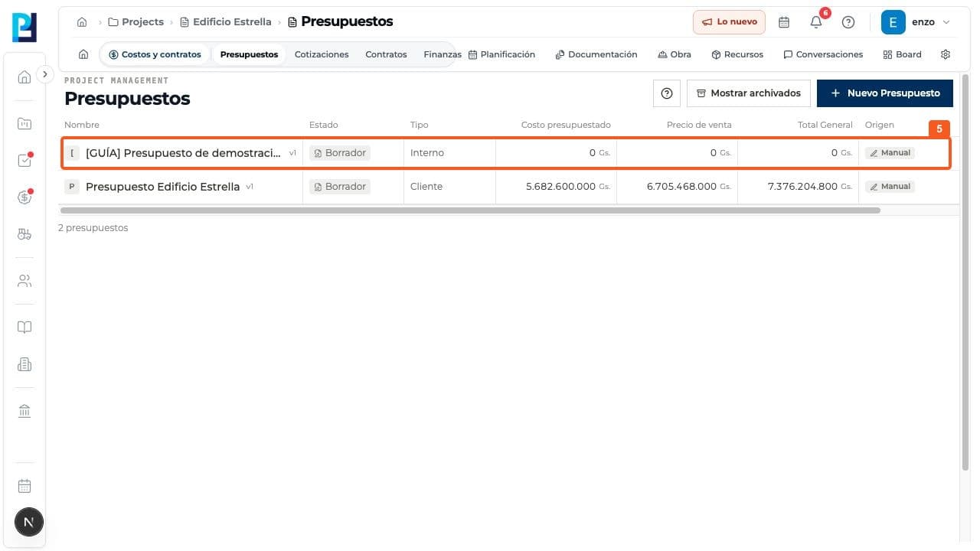Select the Presupuestos tab

click(x=249, y=54)
